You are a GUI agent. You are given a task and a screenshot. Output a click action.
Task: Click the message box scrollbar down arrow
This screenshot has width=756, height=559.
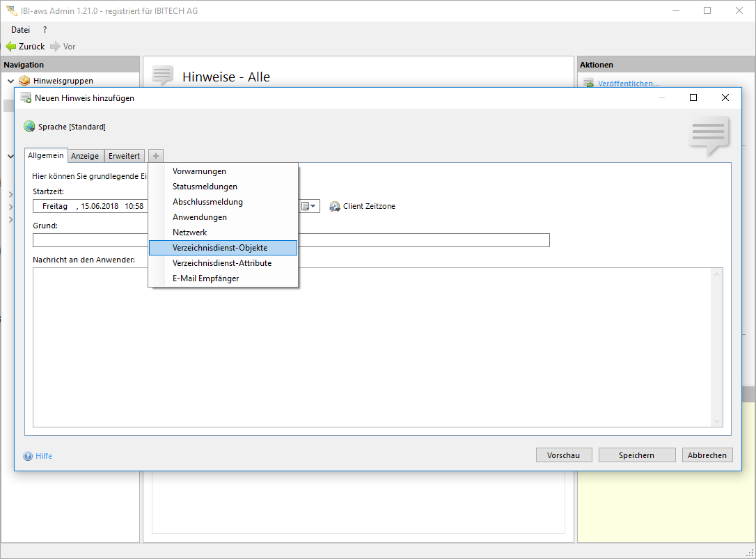[717, 421]
